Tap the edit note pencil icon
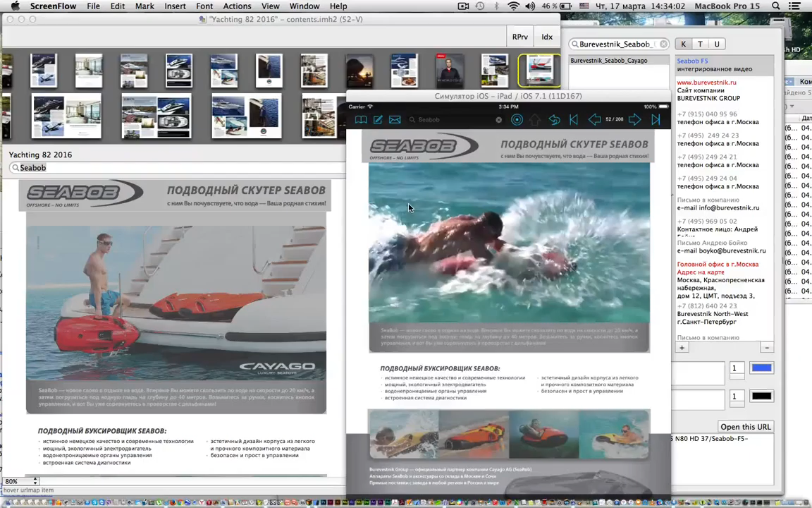The height and width of the screenshot is (508, 812). pos(378,120)
